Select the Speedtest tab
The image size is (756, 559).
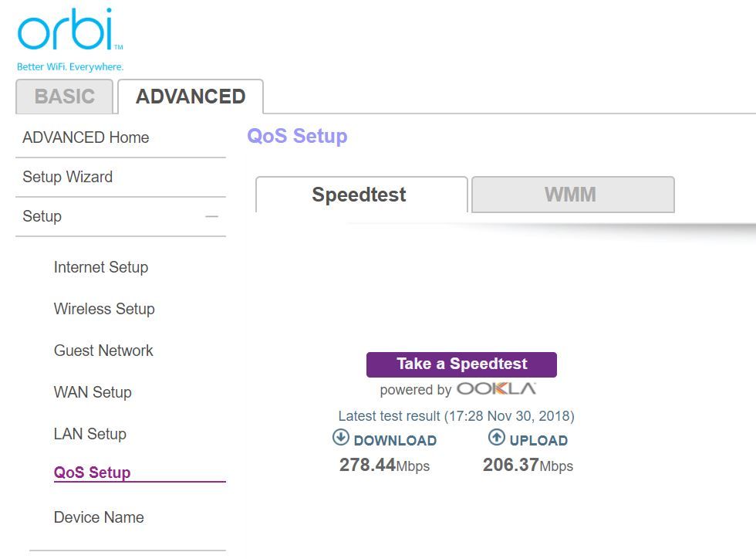tap(361, 195)
